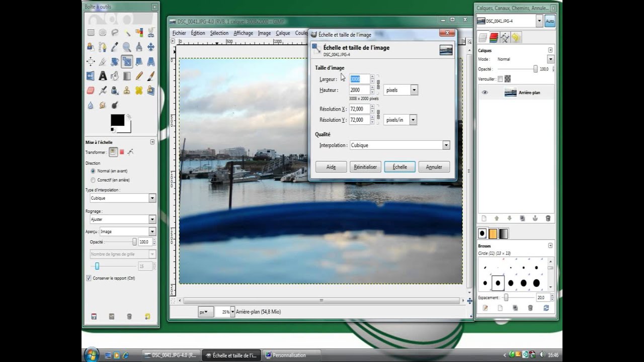Open the Image menu

tap(264, 33)
